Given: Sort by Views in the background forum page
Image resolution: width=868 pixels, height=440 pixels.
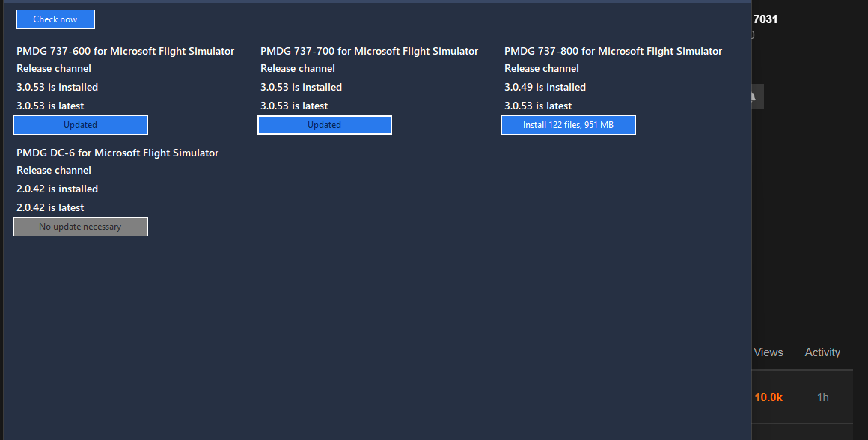Looking at the screenshot, I should [x=768, y=352].
